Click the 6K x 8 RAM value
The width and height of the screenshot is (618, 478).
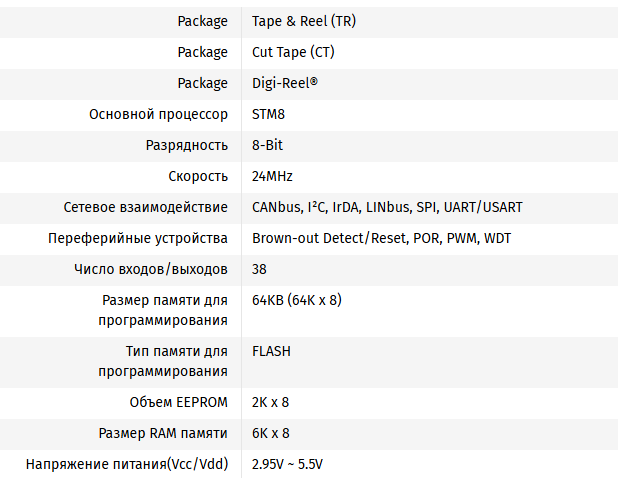coord(271,433)
